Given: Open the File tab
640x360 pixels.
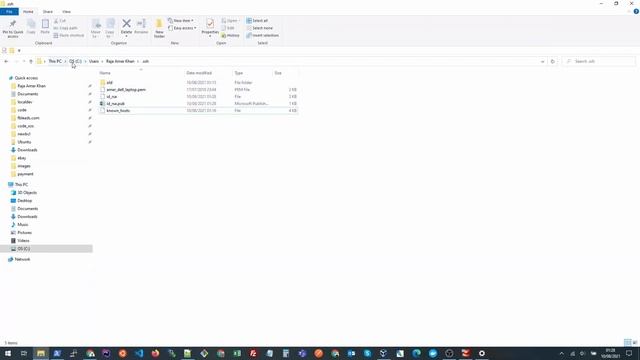Looking at the screenshot, I should click(9, 12).
